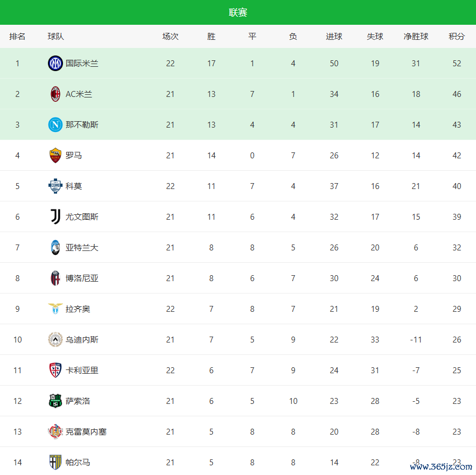Screen dimensions: 476x475
Task: Click the 净胜球 column header
Action: pos(416,37)
